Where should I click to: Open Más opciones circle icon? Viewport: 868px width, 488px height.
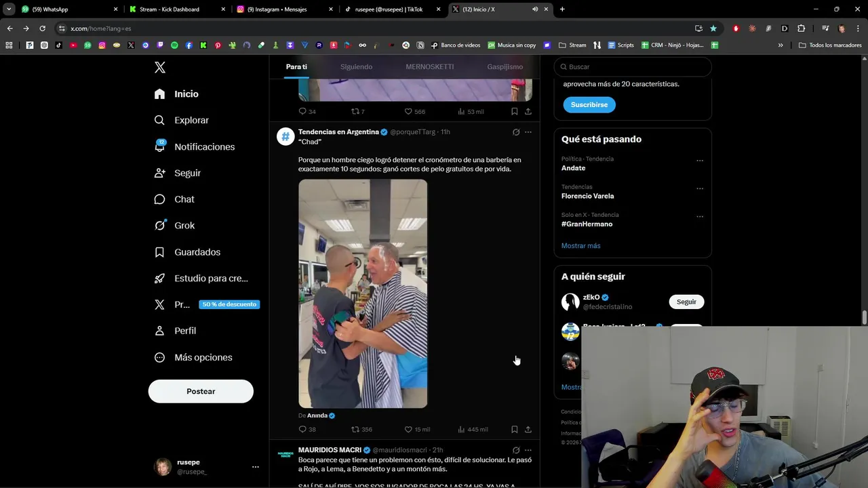[159, 357]
